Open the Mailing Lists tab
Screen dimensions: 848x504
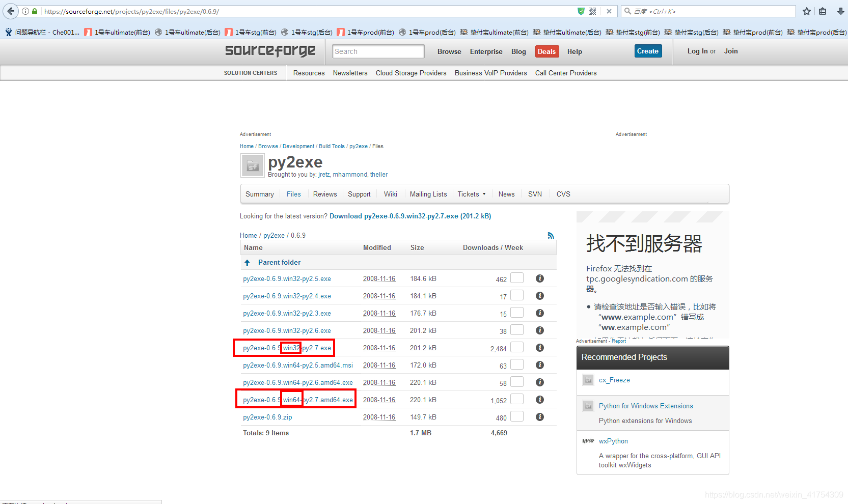coord(428,194)
